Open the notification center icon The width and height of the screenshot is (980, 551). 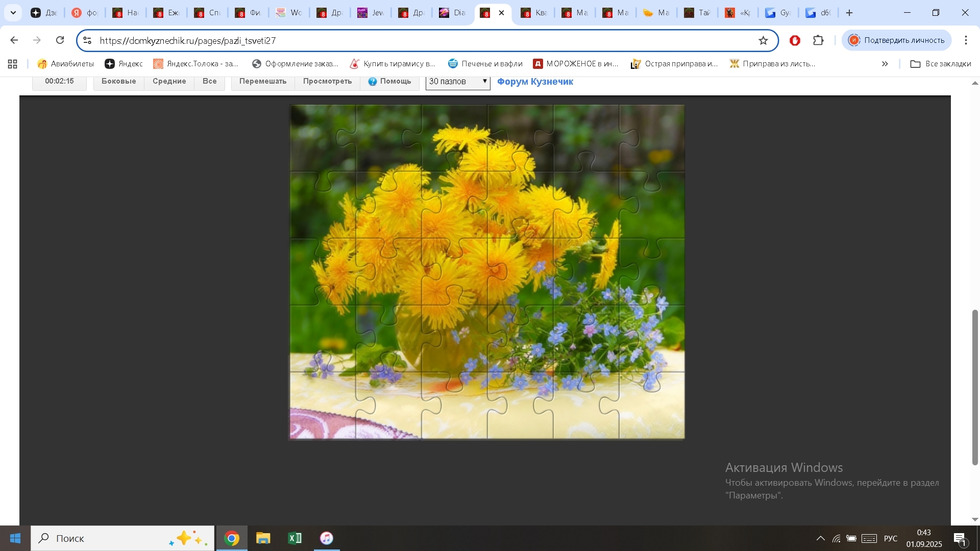pos(960,538)
